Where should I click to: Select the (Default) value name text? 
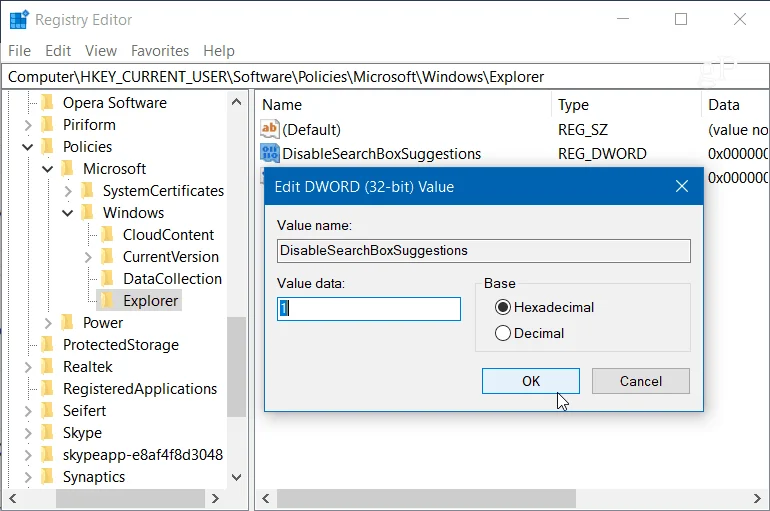(x=311, y=130)
